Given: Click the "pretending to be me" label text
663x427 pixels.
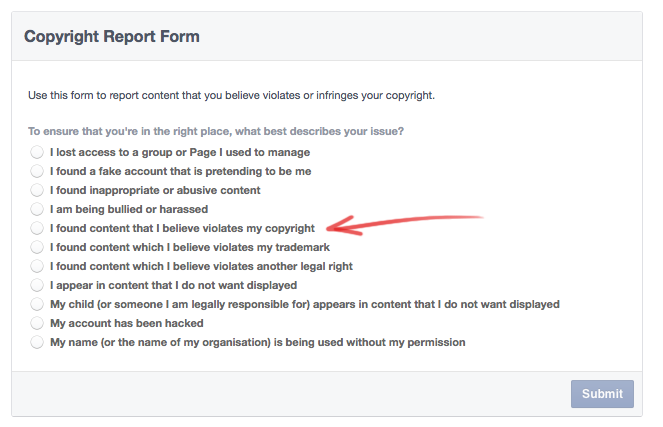Looking at the screenshot, I should (x=181, y=171).
